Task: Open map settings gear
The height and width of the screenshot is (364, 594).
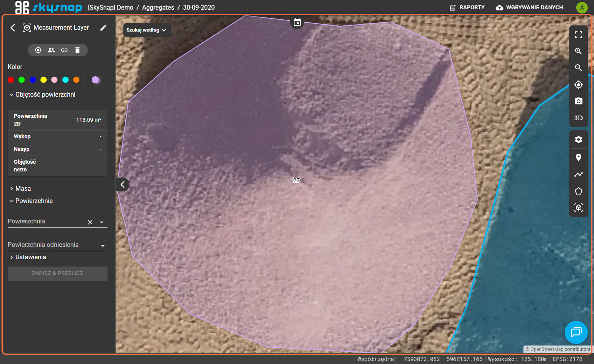Action: [579, 139]
